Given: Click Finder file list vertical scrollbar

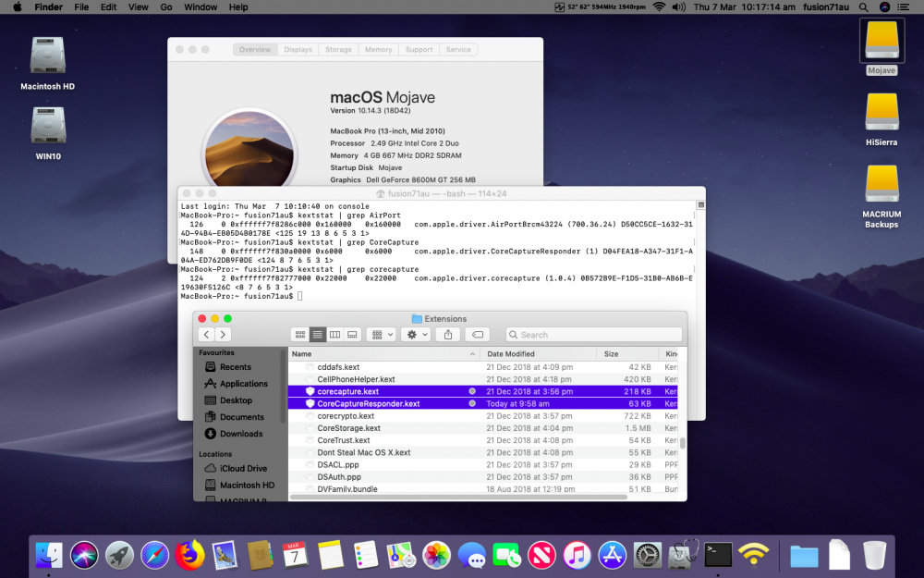Looking at the screenshot, I should tap(683, 443).
